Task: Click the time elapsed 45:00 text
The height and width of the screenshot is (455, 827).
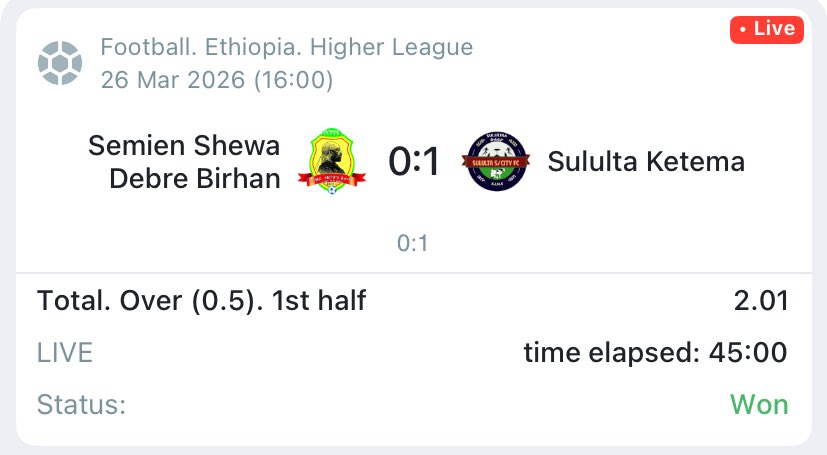Action: pos(655,352)
